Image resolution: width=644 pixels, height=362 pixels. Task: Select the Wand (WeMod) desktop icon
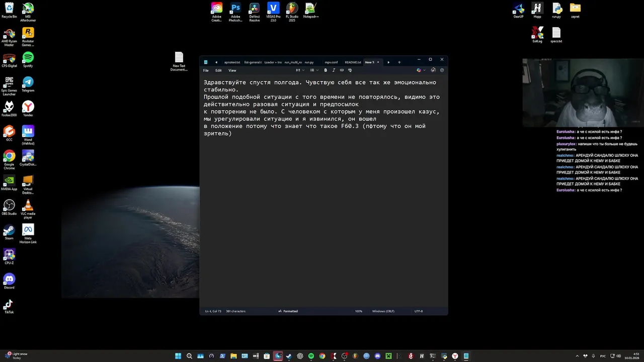[28, 135]
